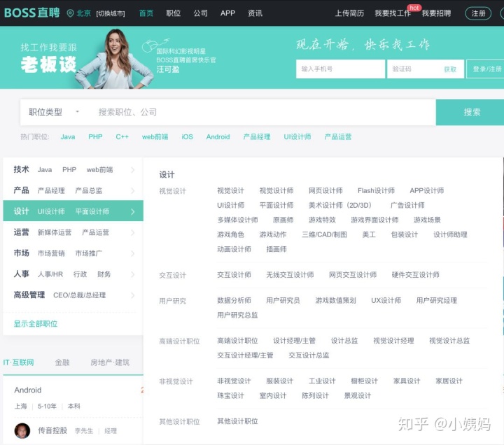Screen dimensions: 504x445
Task: Open the 资讯 navigation item
Action: click(255, 13)
